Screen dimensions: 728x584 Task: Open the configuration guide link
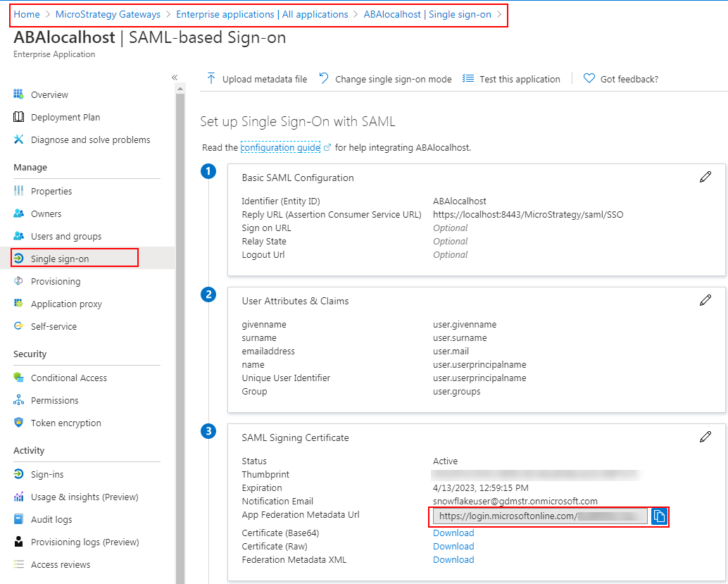tap(280, 147)
